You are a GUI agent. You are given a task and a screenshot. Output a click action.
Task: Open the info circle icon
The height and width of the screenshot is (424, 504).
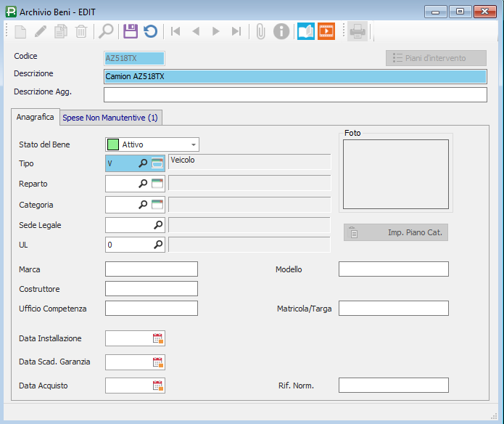pyautogui.click(x=281, y=31)
